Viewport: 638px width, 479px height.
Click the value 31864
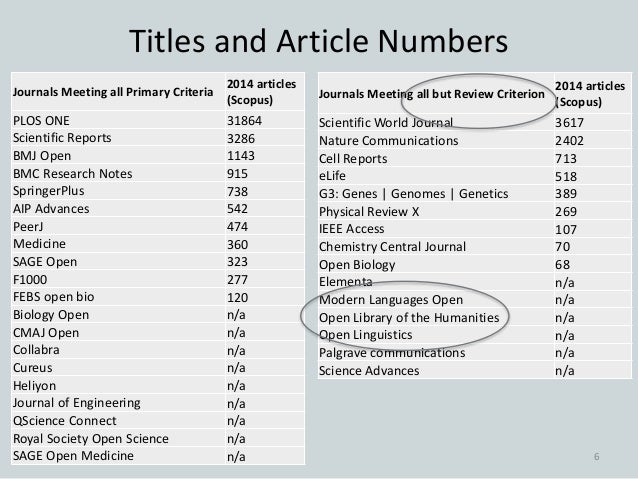pos(244,121)
